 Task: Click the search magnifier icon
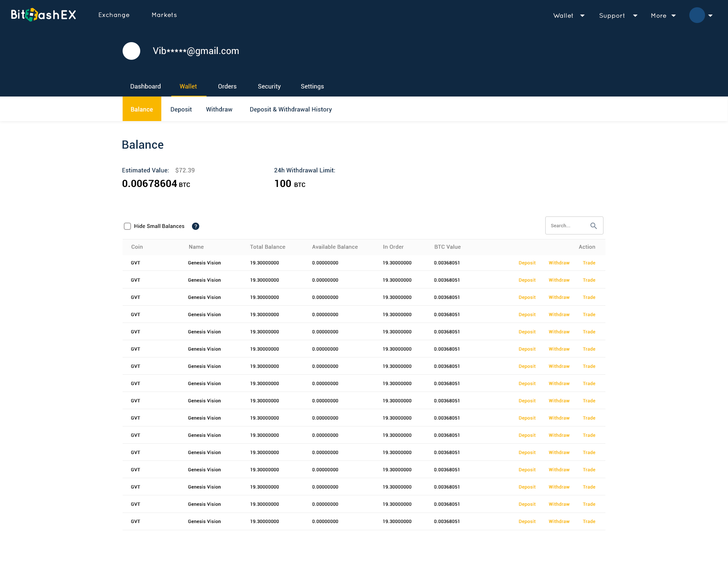pos(594,226)
